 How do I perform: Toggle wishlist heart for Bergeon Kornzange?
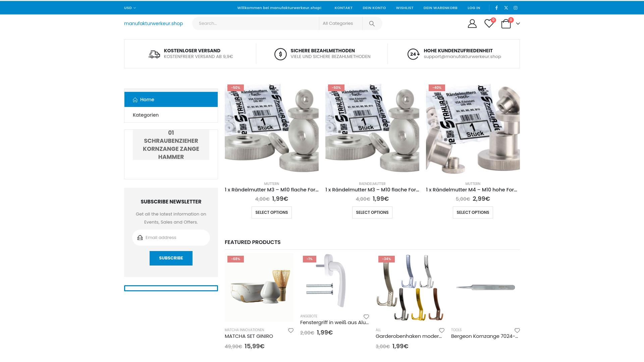[x=517, y=330]
